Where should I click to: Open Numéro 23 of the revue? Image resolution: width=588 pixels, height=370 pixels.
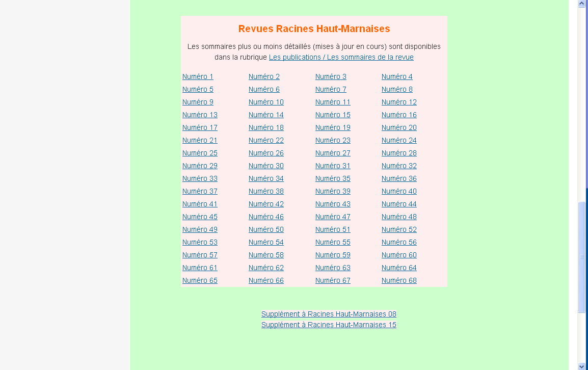pos(333,140)
